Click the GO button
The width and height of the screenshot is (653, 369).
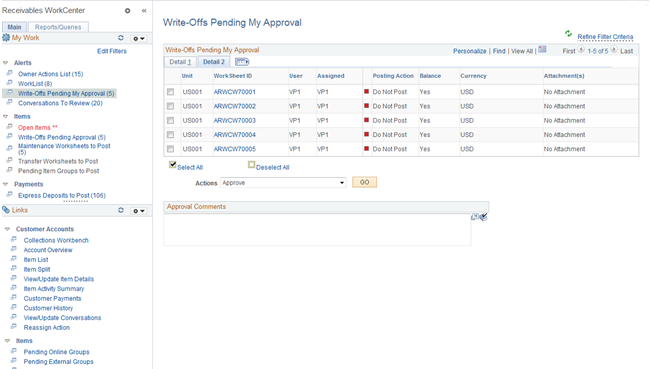coord(364,182)
